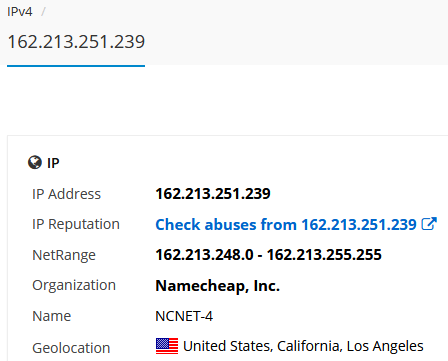This screenshot has height=361, width=448.
Task: Open the Check abuses from 162.213.251.239 link
Action: 286,224
